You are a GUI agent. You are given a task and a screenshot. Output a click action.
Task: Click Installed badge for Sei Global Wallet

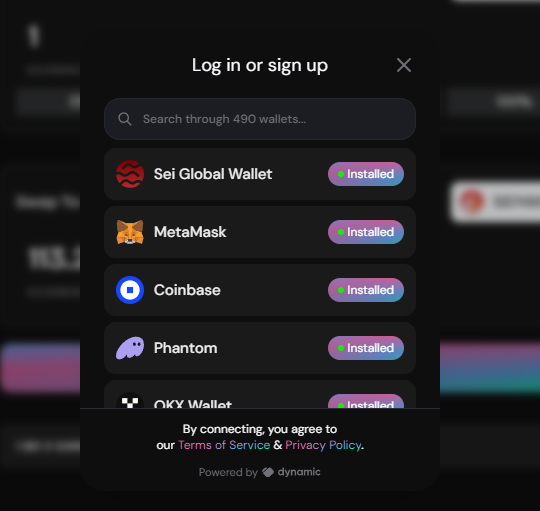[x=366, y=174]
